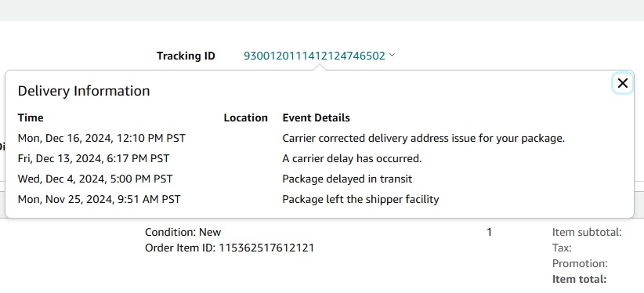Click the Location column header
Viewport: 644px width, 293px height.
coord(245,118)
